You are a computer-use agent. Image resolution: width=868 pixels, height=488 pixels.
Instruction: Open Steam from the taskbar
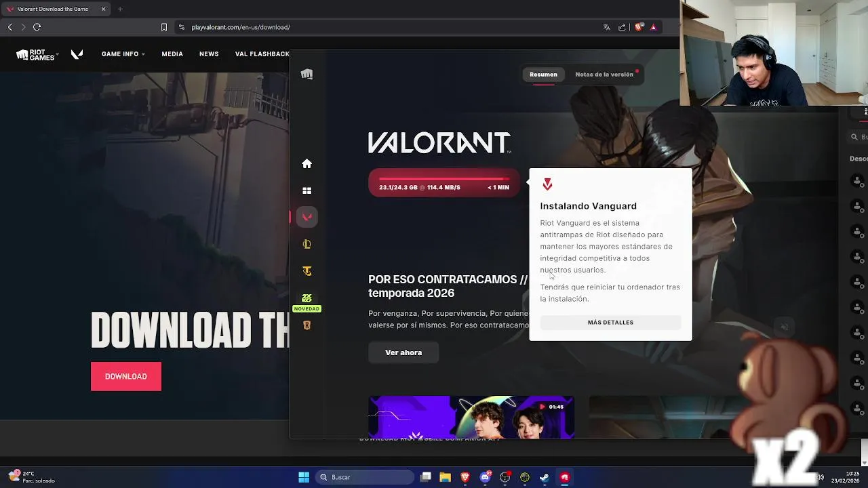point(545,477)
